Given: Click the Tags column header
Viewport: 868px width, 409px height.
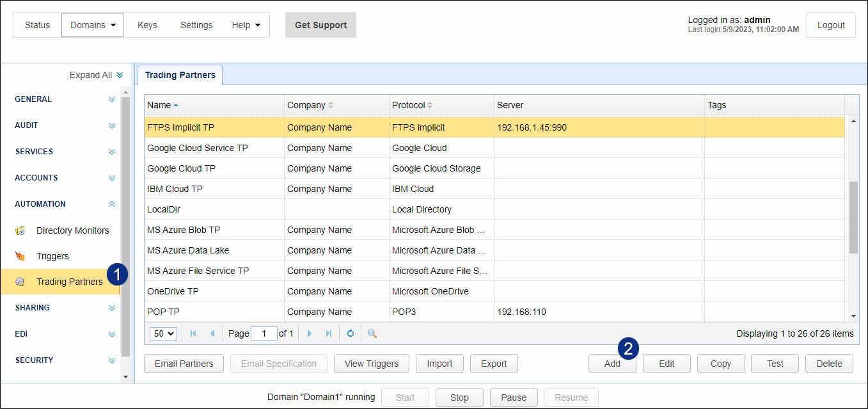Looking at the screenshot, I should point(775,105).
